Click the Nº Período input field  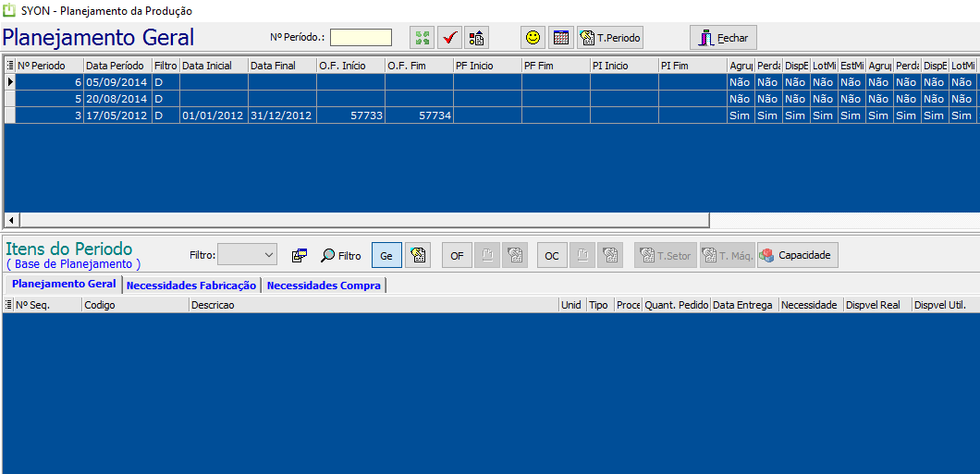click(361, 38)
